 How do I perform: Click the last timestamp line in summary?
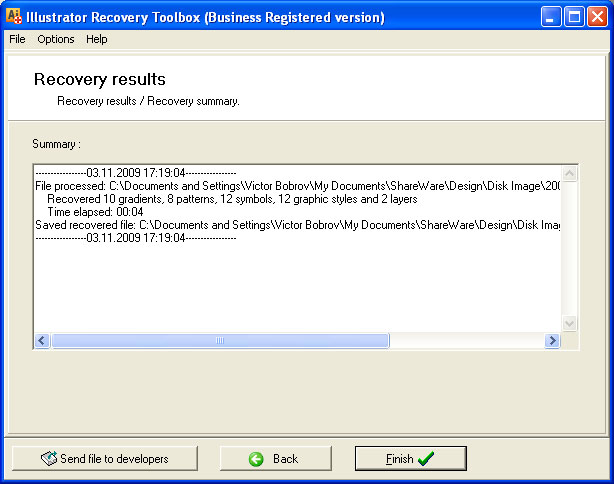click(135, 238)
